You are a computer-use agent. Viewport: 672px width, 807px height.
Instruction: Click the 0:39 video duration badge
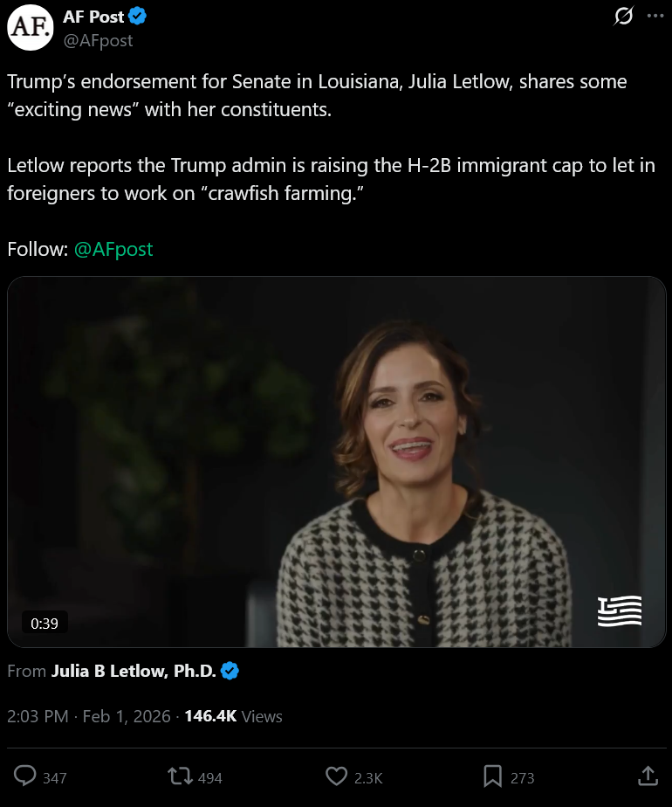pyautogui.click(x=45, y=624)
